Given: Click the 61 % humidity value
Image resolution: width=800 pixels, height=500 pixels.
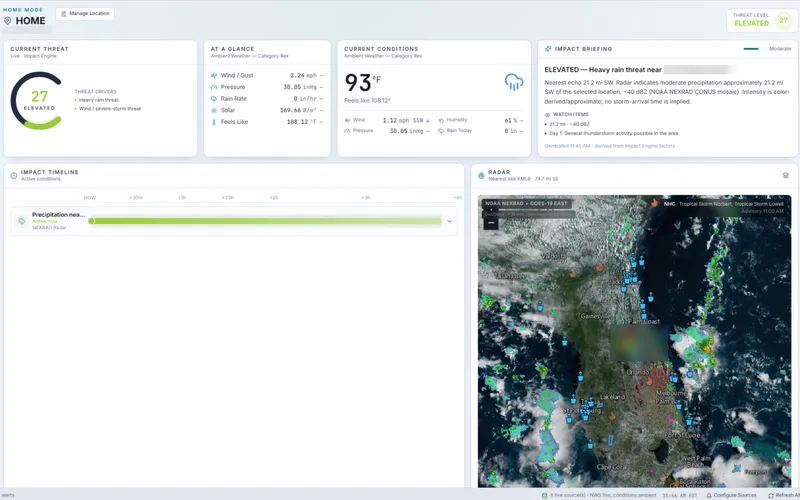Looking at the screenshot, I should (511, 120).
